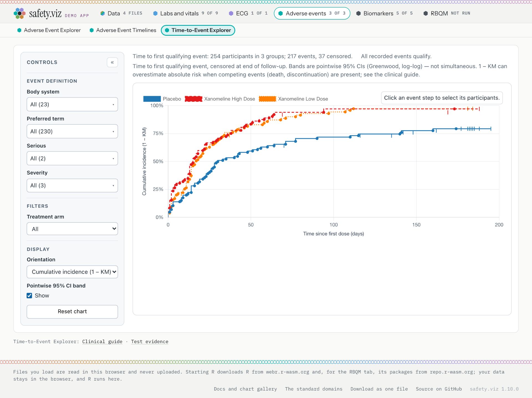
Task: Click the Adverse events hexagon icon
Action: (281, 13)
